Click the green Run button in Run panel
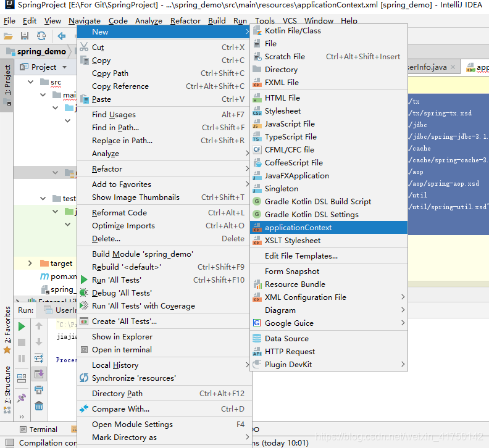 pos(22,326)
